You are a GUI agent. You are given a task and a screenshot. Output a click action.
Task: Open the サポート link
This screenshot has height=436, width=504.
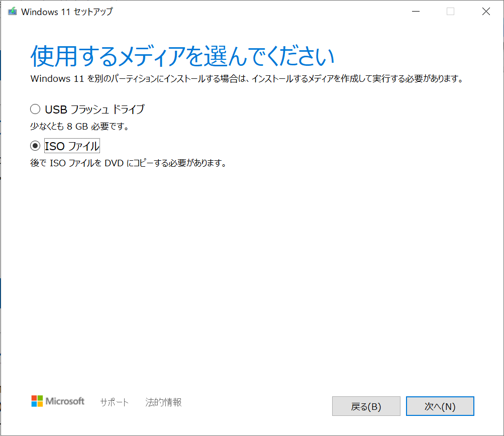115,402
